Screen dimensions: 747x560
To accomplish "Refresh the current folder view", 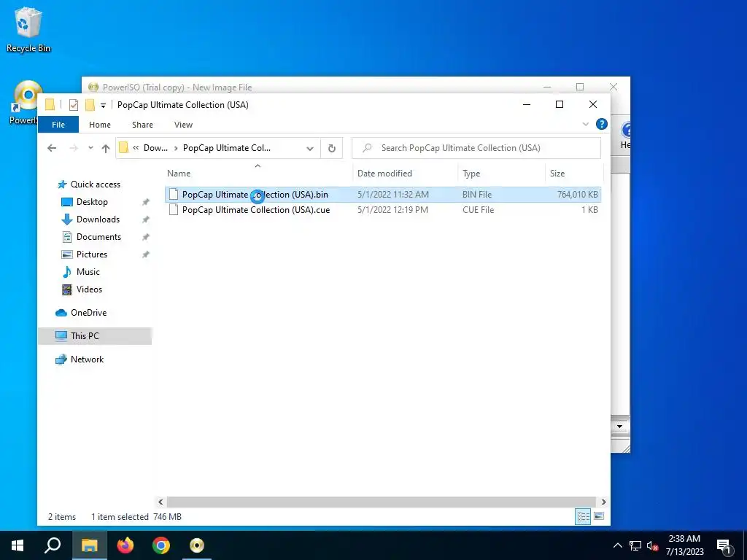I will click(332, 149).
